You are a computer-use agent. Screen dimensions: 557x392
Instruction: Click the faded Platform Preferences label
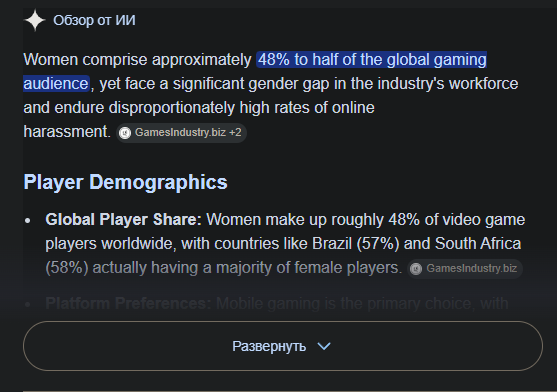[128, 304]
